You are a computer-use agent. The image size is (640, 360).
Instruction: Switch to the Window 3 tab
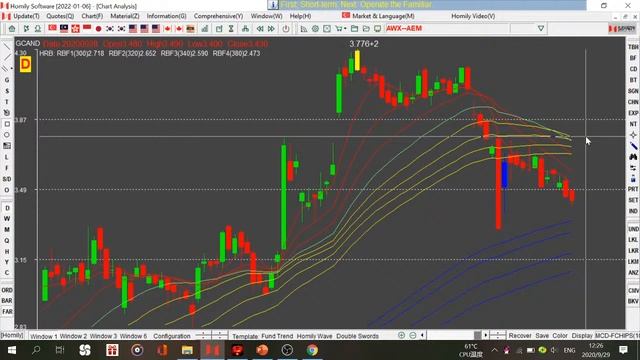click(x=103, y=336)
